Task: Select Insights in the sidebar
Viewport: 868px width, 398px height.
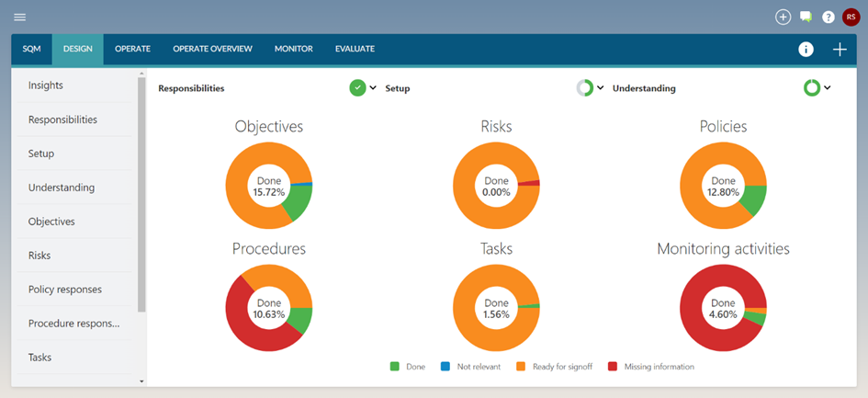Action: click(45, 85)
